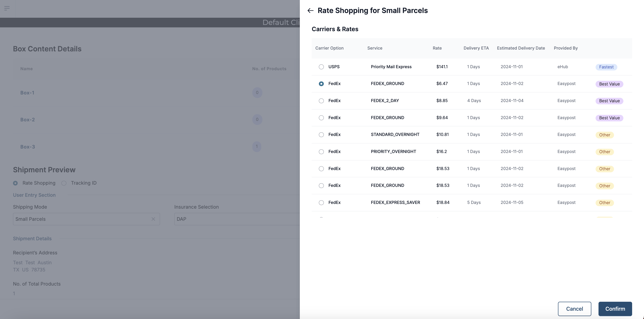Click the Delivery ETA column header
The width and height of the screenshot is (644, 319).
point(476,48)
